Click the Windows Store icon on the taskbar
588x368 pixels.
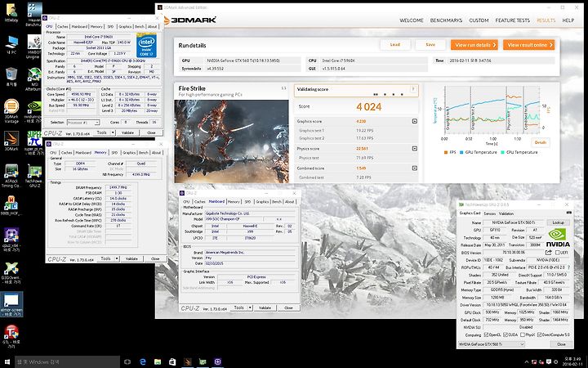click(x=172, y=362)
